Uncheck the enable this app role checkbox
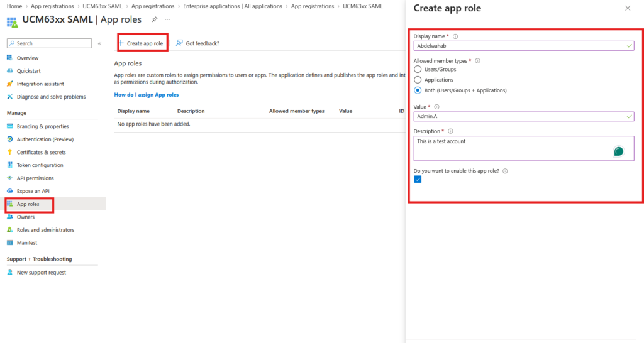 coord(418,179)
